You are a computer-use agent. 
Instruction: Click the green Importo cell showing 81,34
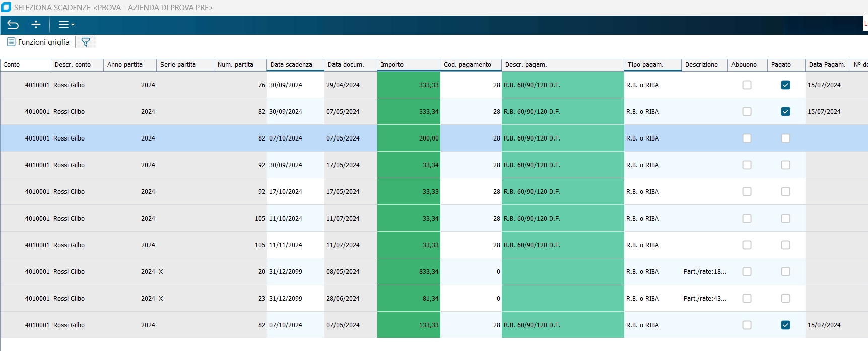pos(409,299)
